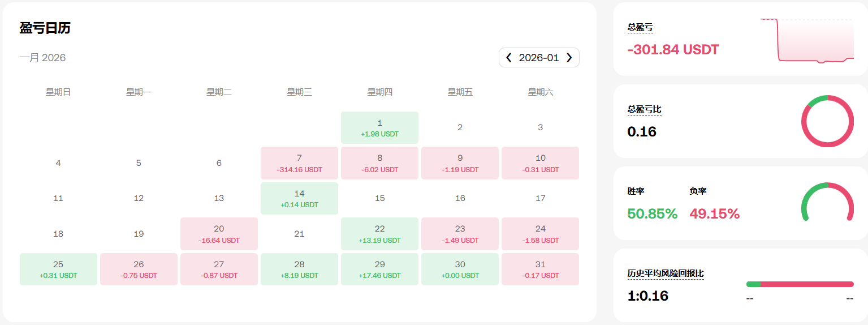This screenshot has height=325, width=868.
Task: Open the 总盈亏比 dotted-underline label
Action: 644,109
